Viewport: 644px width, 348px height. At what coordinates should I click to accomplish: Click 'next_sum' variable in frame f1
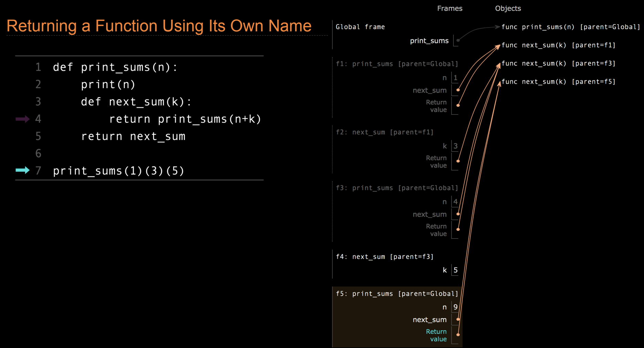(x=429, y=90)
